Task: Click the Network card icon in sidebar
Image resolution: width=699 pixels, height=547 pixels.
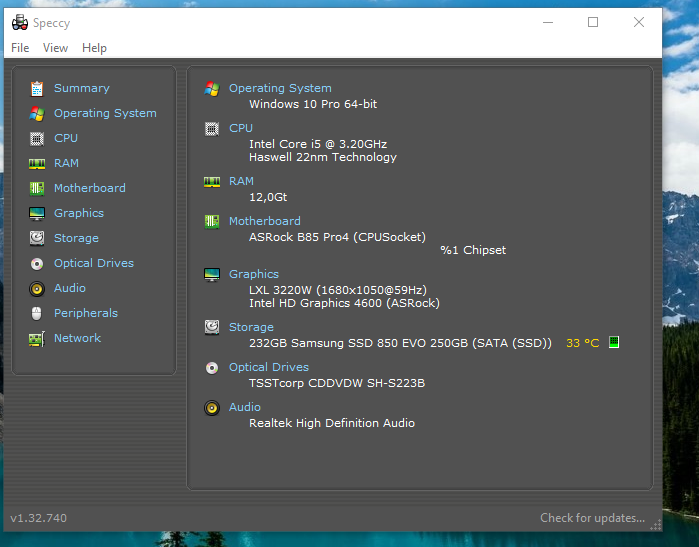Action: tap(37, 339)
